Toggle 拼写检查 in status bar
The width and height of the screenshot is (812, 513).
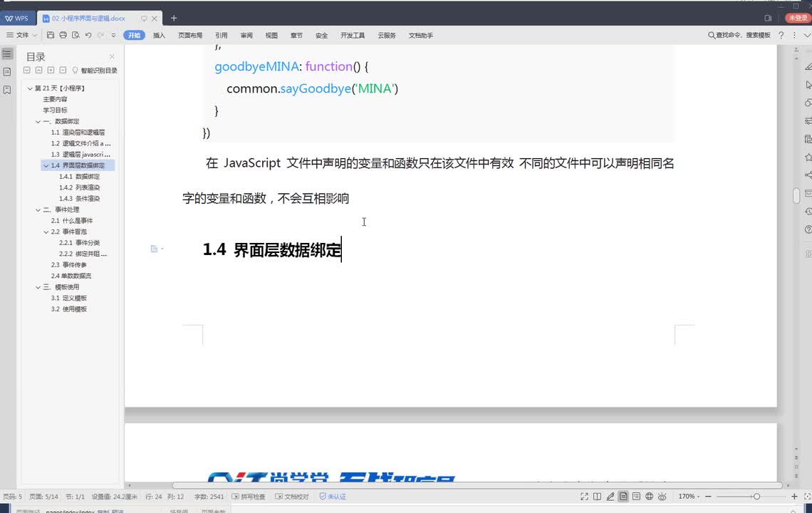[248, 497]
